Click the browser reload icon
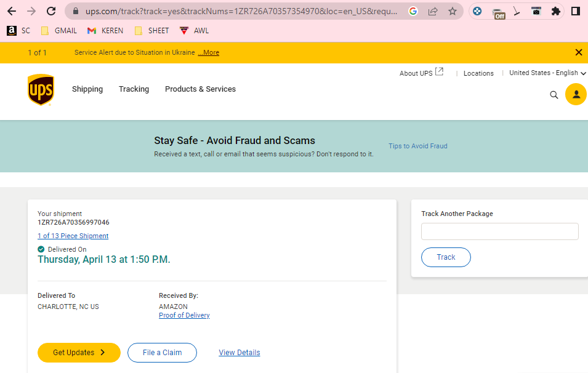 51,11
